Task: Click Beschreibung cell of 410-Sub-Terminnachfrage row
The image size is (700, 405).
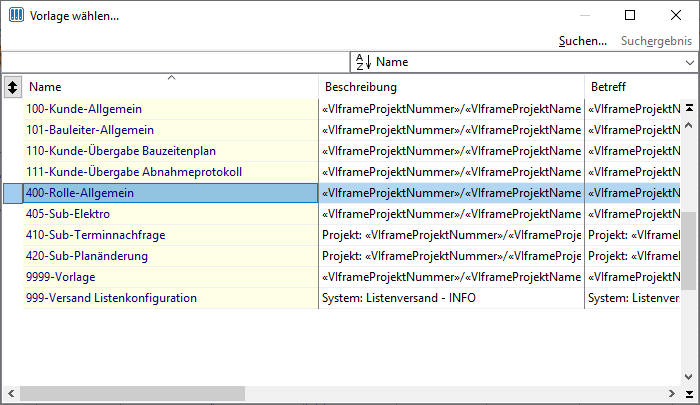Action: (x=451, y=235)
